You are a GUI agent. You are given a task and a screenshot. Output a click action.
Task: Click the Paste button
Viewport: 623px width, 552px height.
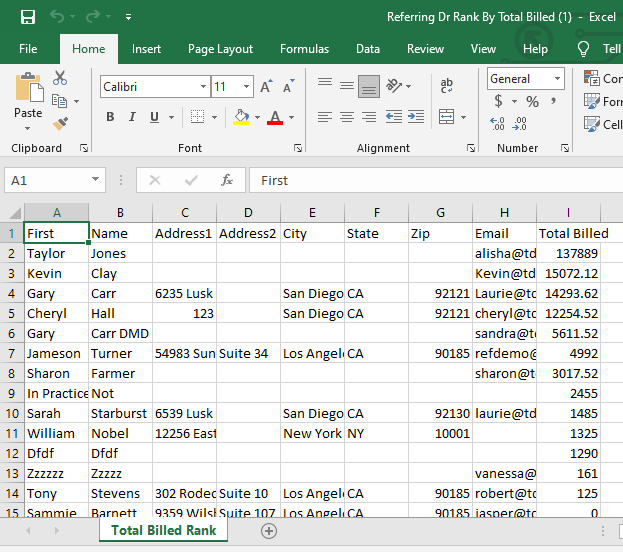(x=28, y=98)
